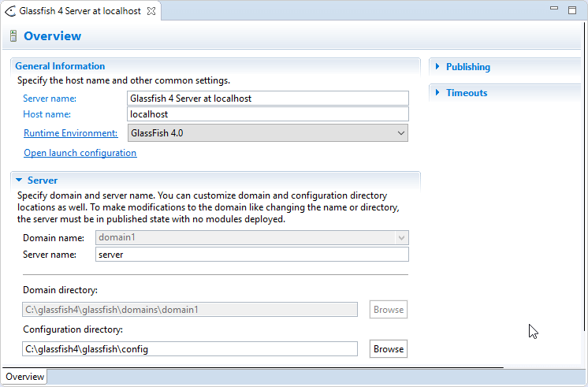
Task: Click the Domain directory path field
Action: (190, 310)
